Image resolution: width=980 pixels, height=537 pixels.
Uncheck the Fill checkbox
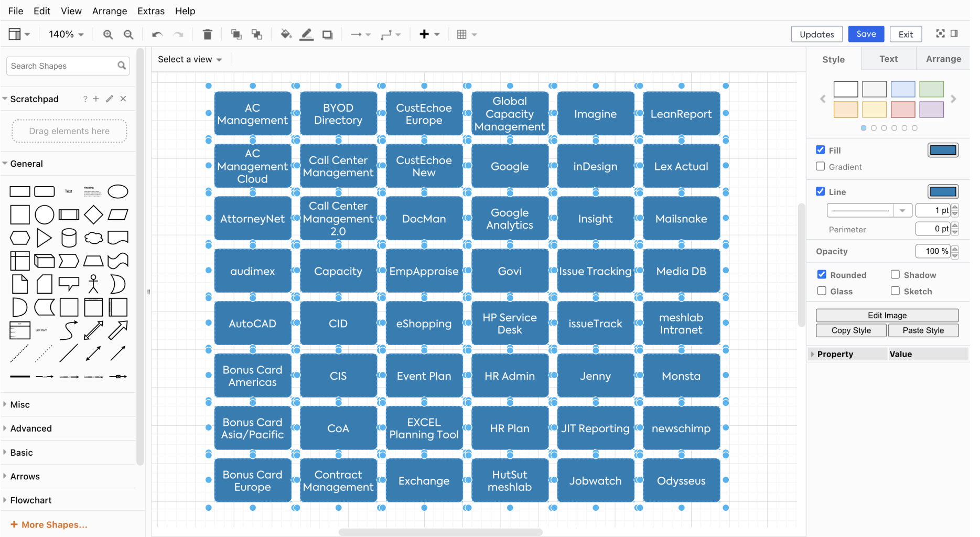click(x=821, y=150)
